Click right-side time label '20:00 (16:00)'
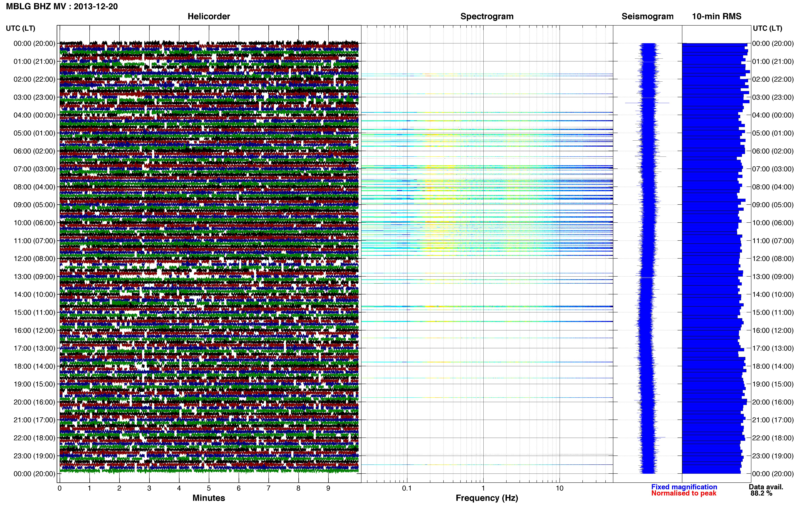 (x=773, y=402)
